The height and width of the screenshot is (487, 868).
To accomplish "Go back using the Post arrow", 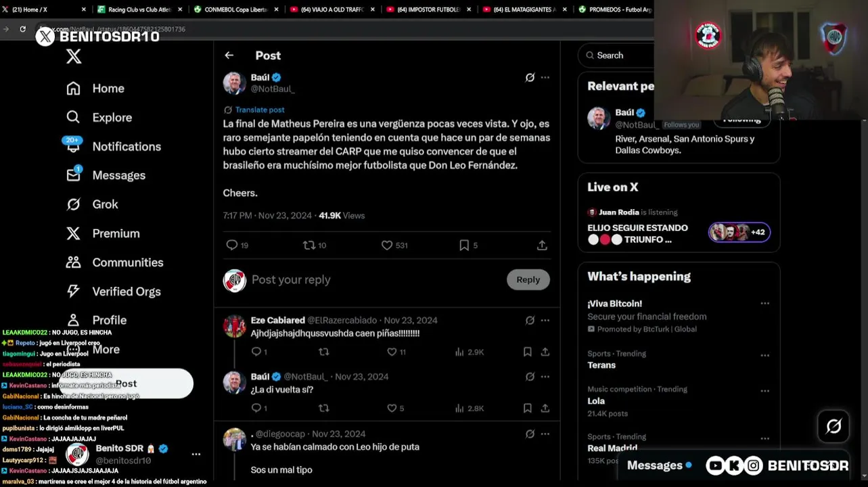I will [x=229, y=55].
